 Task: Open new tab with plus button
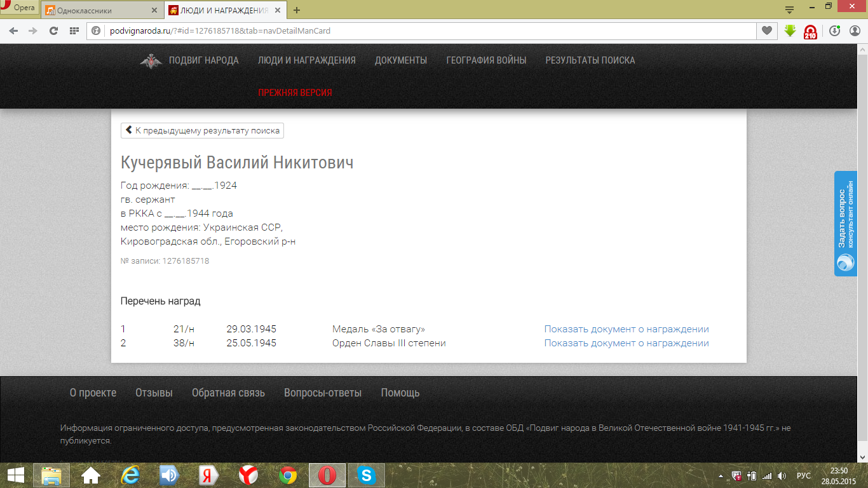coord(297,10)
